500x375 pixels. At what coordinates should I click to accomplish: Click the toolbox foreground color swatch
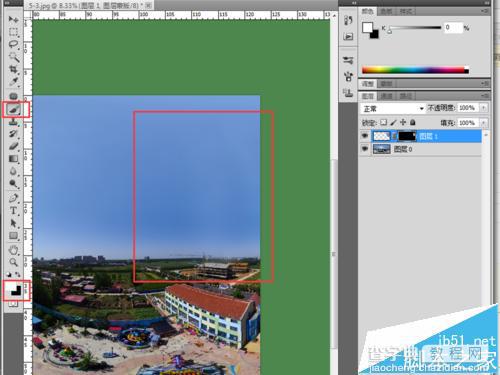[10, 288]
